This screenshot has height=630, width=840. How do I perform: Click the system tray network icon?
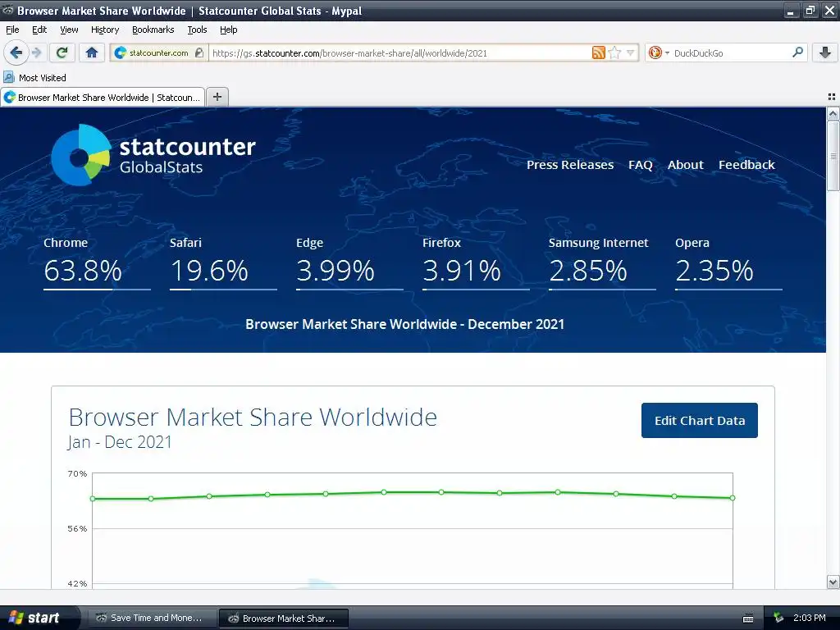[x=778, y=618]
